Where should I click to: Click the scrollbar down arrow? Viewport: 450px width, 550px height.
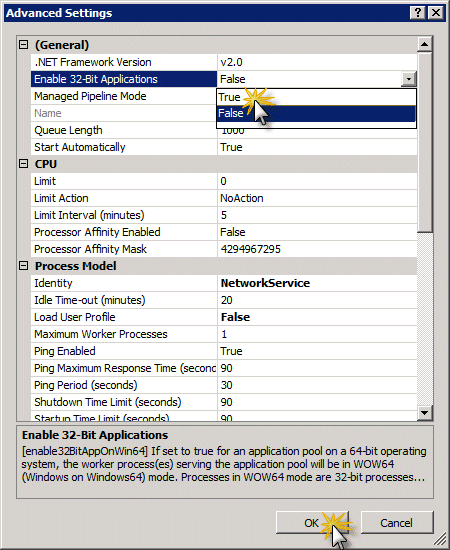pyautogui.click(x=425, y=412)
